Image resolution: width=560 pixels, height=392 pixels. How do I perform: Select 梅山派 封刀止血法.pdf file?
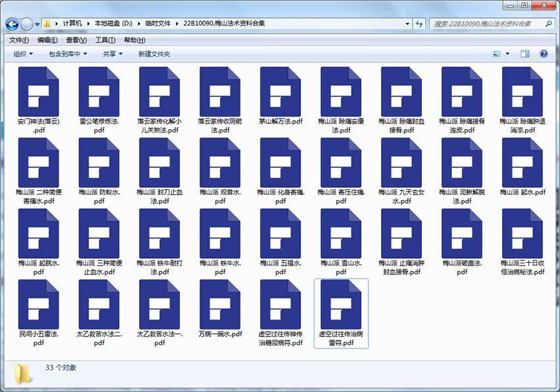[x=159, y=171]
